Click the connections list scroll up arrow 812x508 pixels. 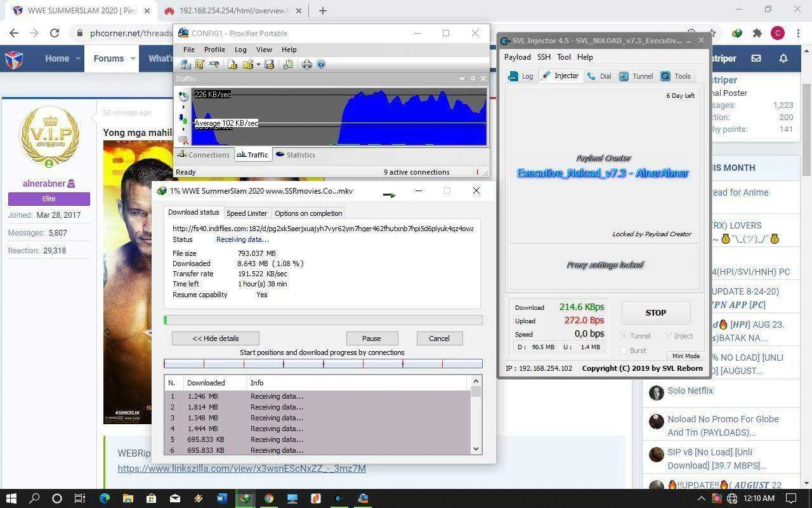point(476,381)
